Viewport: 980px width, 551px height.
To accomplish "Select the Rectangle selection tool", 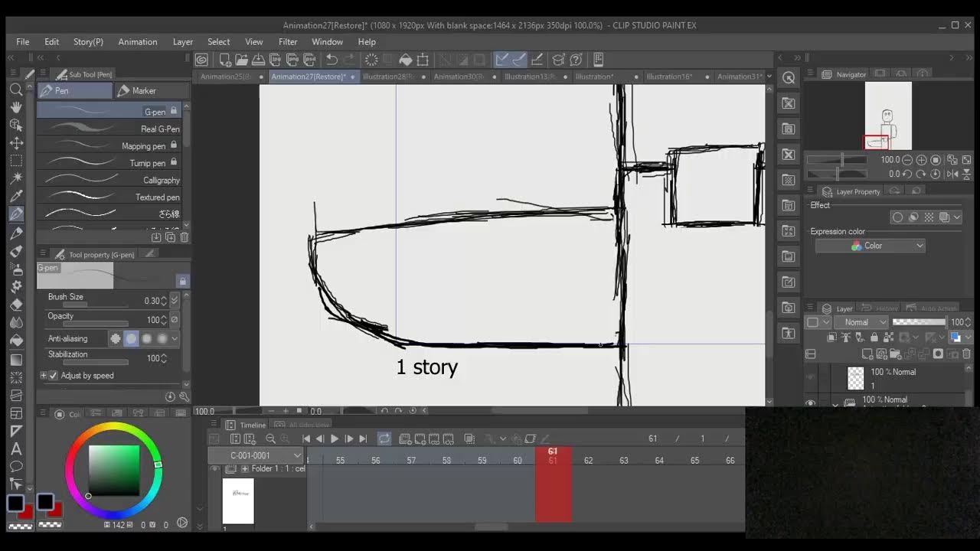I will click(x=16, y=161).
